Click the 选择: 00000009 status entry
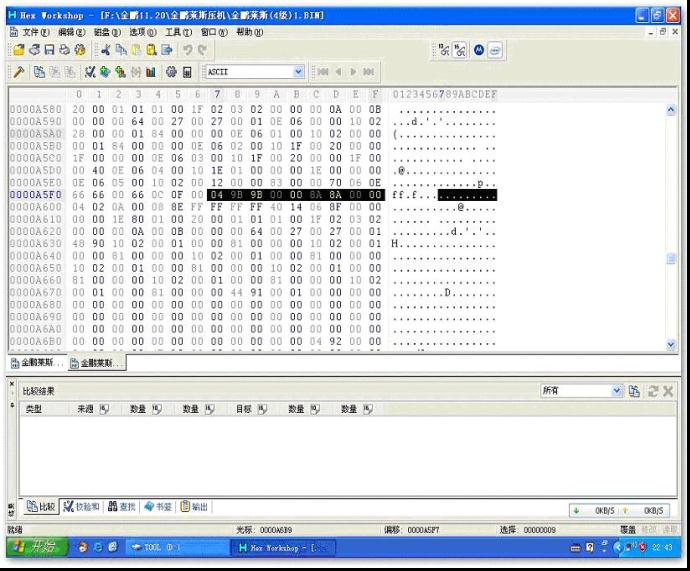The image size is (690, 571). [x=528, y=530]
